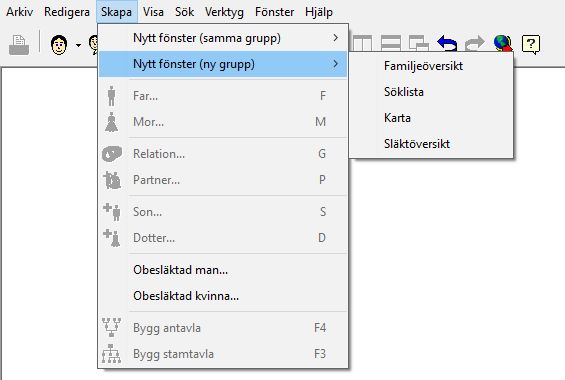Click the person face icon in toolbar
Screen dimensions: 565x380
tap(59, 45)
